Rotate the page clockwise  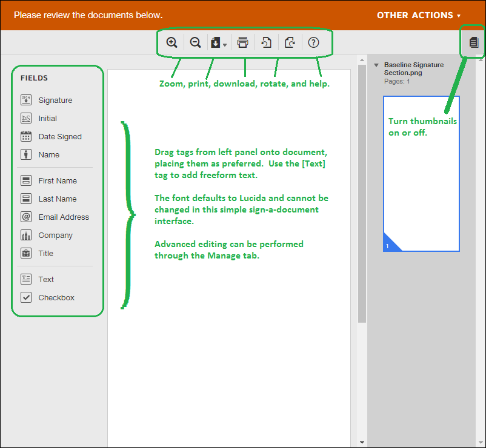(x=290, y=42)
